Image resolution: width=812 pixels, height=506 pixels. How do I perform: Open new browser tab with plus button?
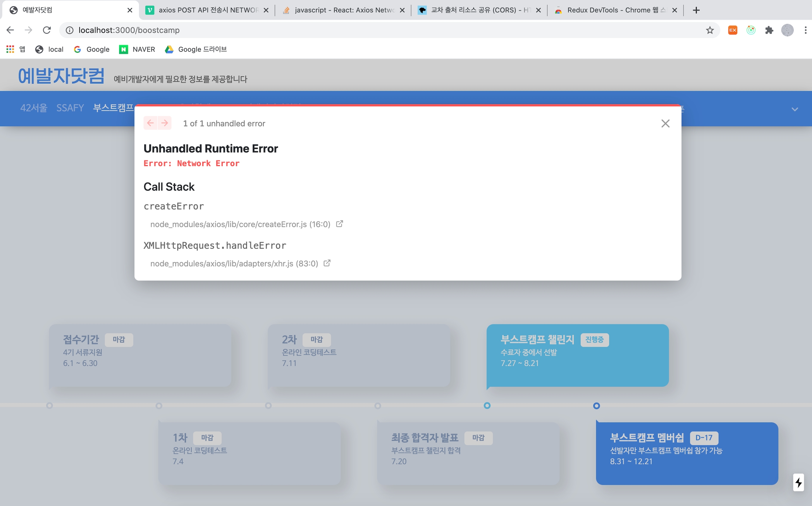pyautogui.click(x=696, y=10)
